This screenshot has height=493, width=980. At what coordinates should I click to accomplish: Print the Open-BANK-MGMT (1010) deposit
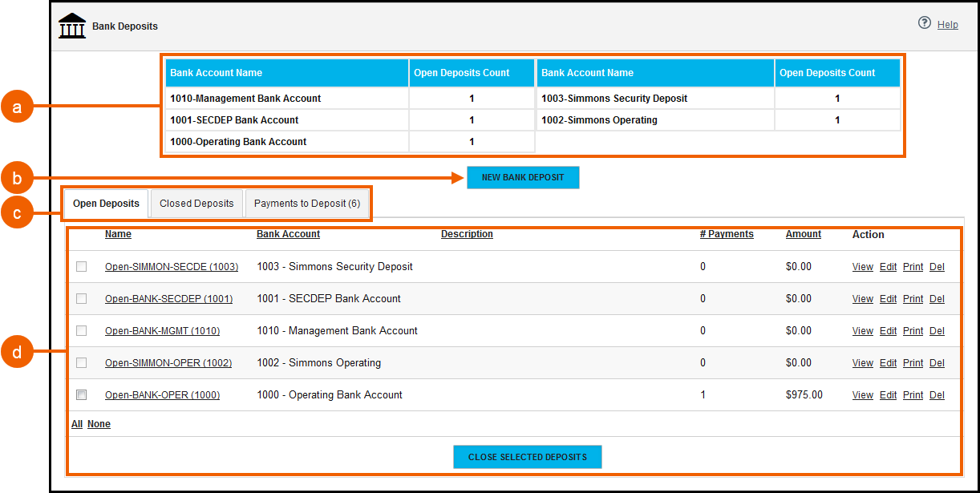[913, 331]
